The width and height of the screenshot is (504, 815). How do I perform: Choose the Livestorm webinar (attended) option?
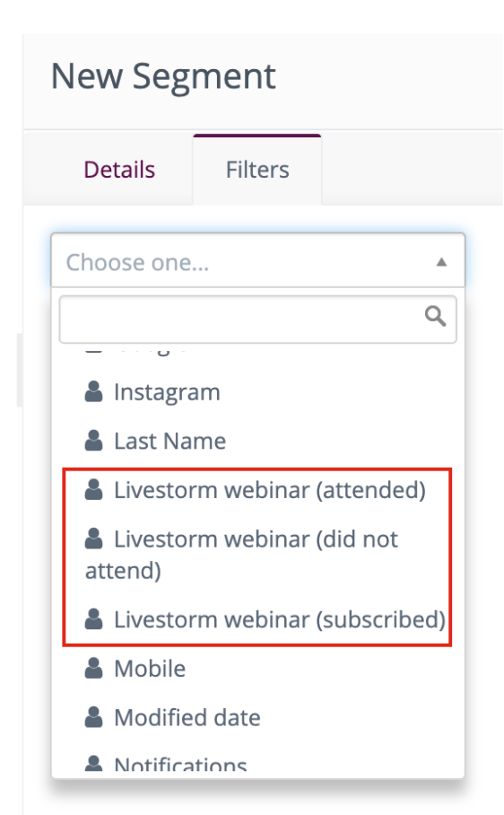[x=258, y=489]
